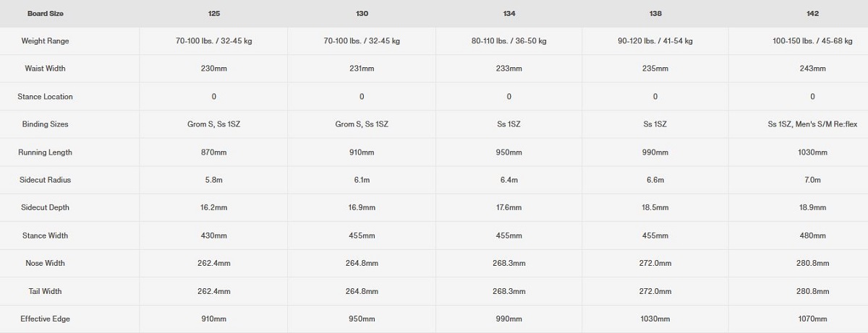Click the 7.0m sidecut radius value

tap(813, 180)
